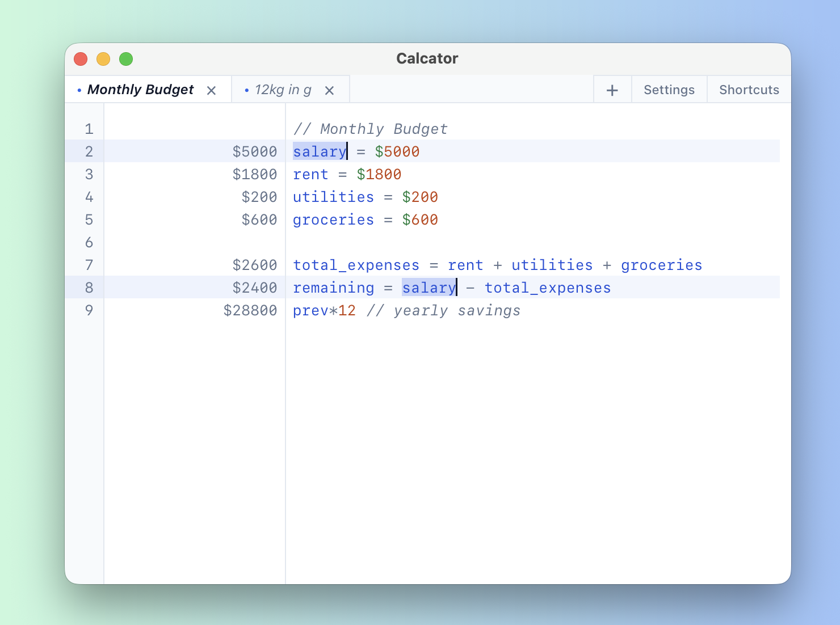Image resolution: width=840 pixels, height=625 pixels.
Task: Click the $28800 result value
Action: pyautogui.click(x=250, y=310)
